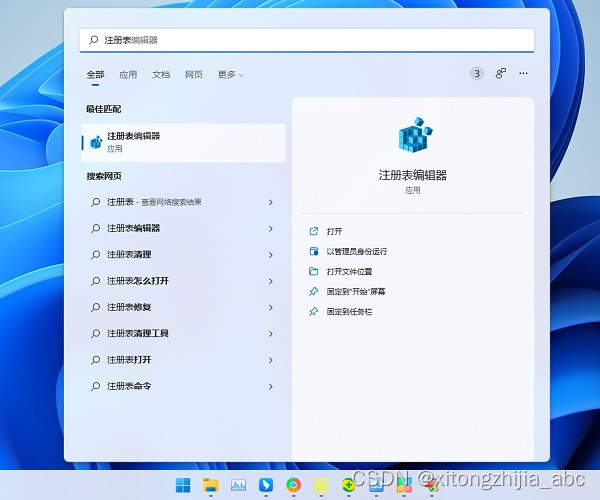This screenshot has height=500, width=600.
Task: Select the 注册表怎么打开 web suggestion
Action: click(x=184, y=281)
